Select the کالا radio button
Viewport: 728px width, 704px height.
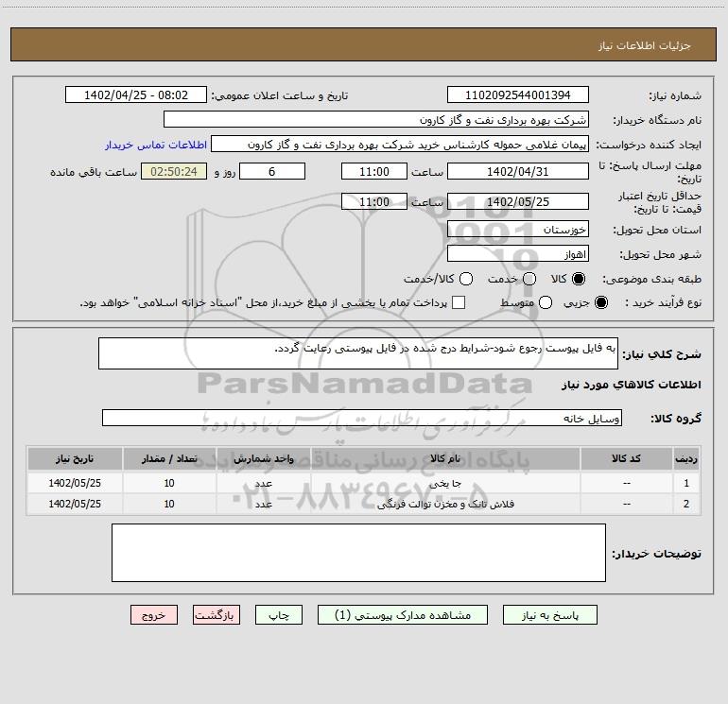pyautogui.click(x=579, y=279)
